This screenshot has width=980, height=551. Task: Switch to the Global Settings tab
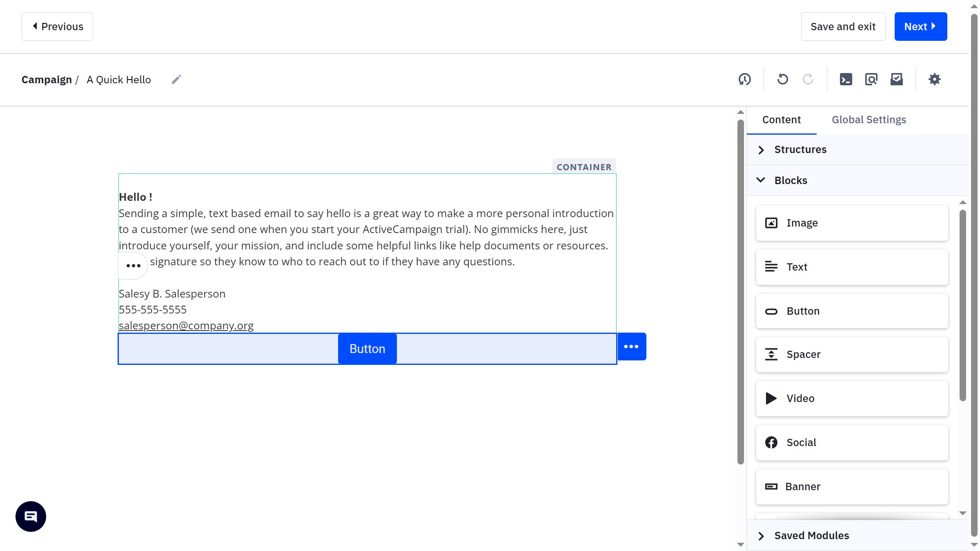pyautogui.click(x=869, y=120)
